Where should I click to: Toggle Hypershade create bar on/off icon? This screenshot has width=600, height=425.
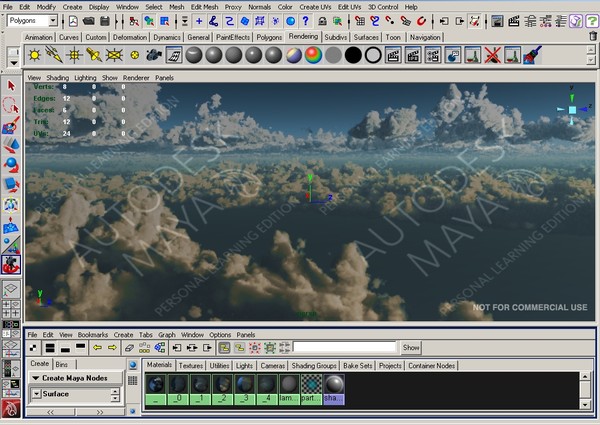34,348
